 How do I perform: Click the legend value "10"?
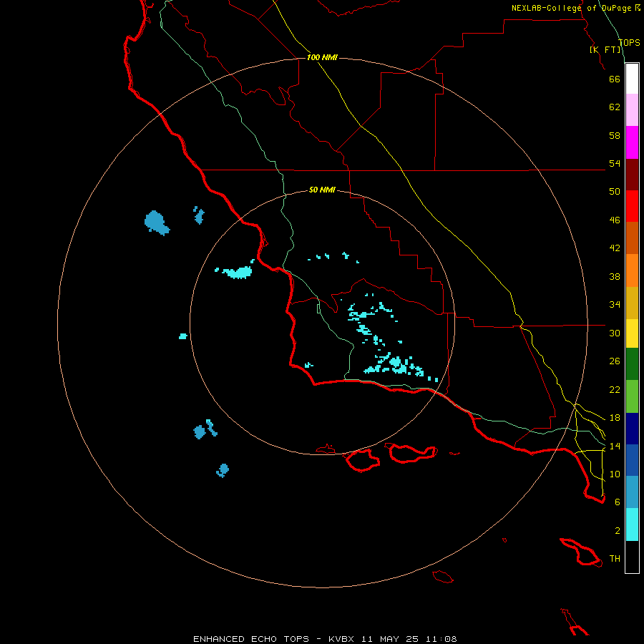click(615, 474)
